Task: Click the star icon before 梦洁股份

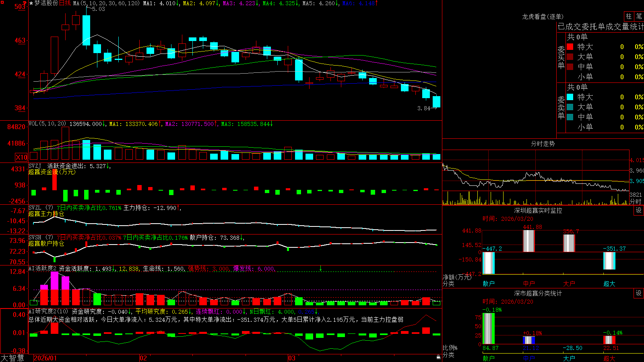Action: pyautogui.click(x=31, y=3)
